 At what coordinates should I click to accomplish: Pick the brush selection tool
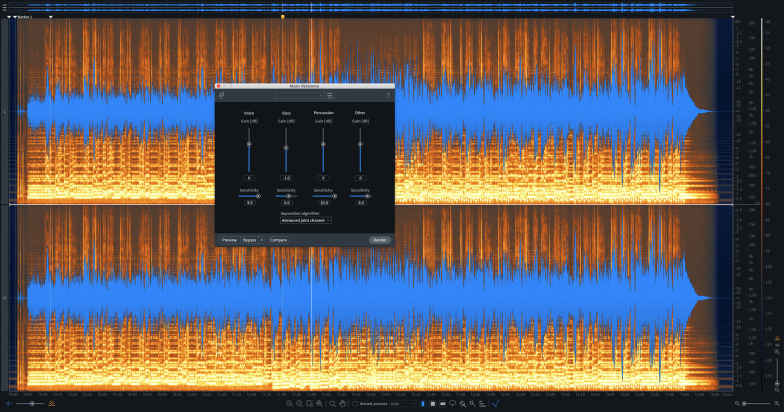point(462,404)
